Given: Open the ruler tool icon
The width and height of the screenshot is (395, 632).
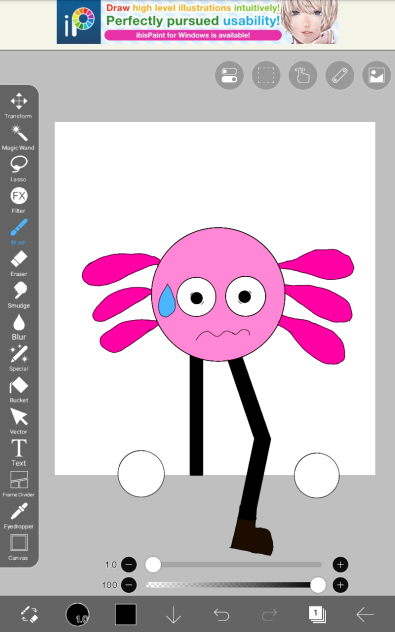Looking at the screenshot, I should [340, 75].
